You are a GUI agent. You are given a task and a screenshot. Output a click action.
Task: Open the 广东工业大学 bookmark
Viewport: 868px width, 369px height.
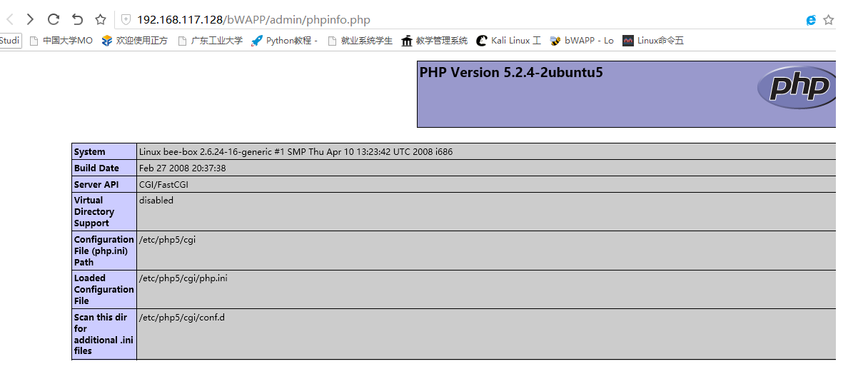coord(210,41)
